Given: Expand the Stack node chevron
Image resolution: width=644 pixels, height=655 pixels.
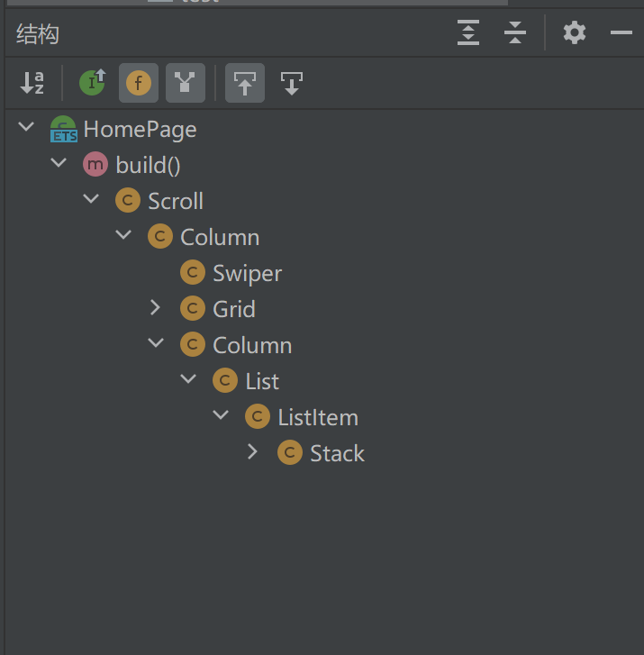Looking at the screenshot, I should coord(252,451).
